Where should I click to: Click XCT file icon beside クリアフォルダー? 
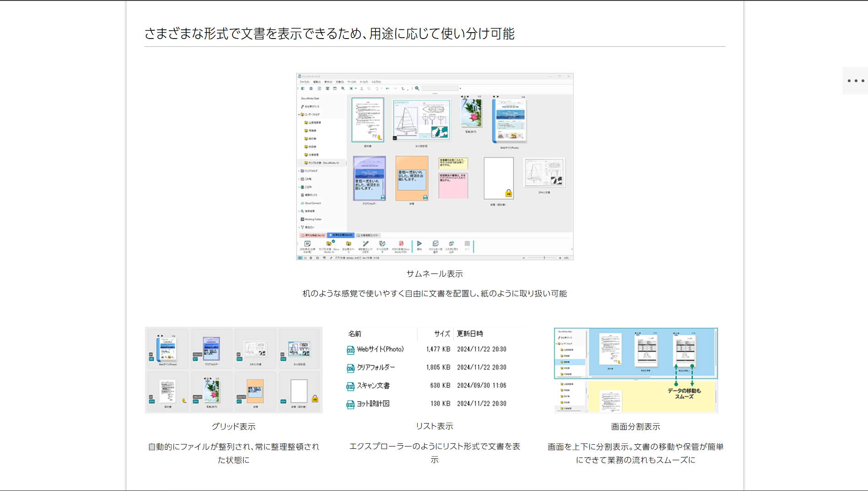350,368
